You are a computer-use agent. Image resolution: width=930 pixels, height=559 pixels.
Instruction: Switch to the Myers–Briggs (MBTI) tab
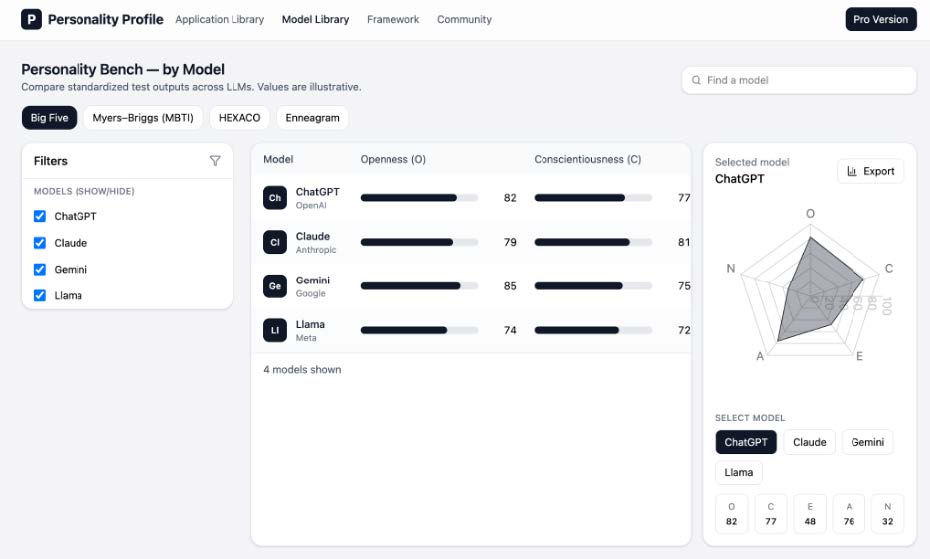point(143,118)
